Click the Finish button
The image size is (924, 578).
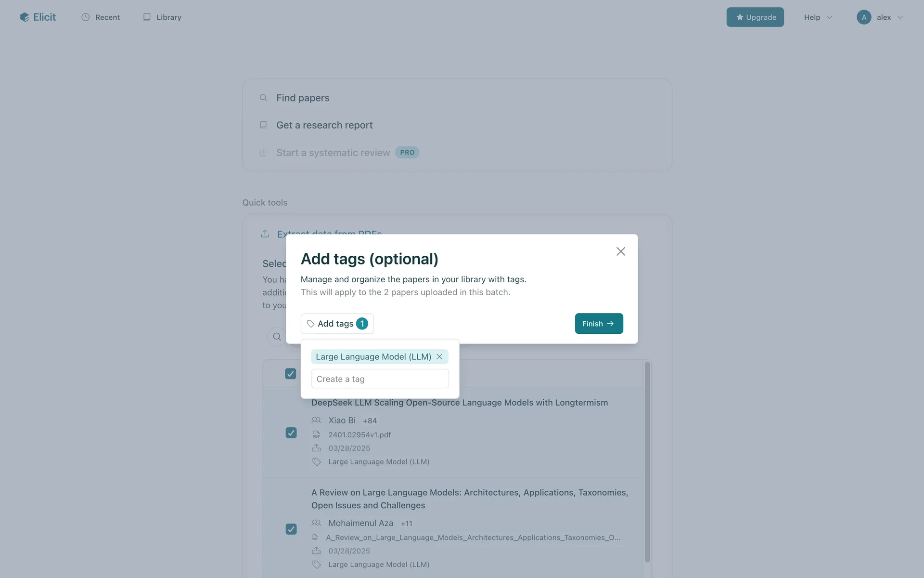coord(599,324)
